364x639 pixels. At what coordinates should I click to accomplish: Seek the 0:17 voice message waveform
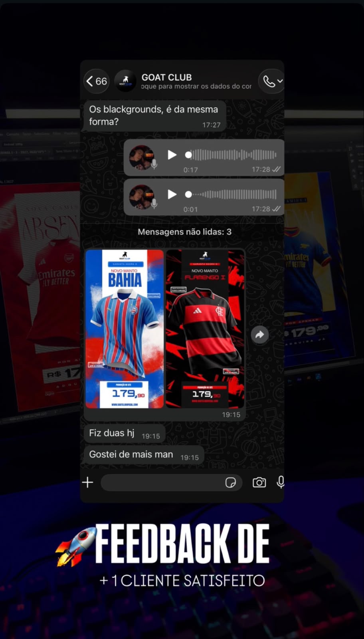231,155
